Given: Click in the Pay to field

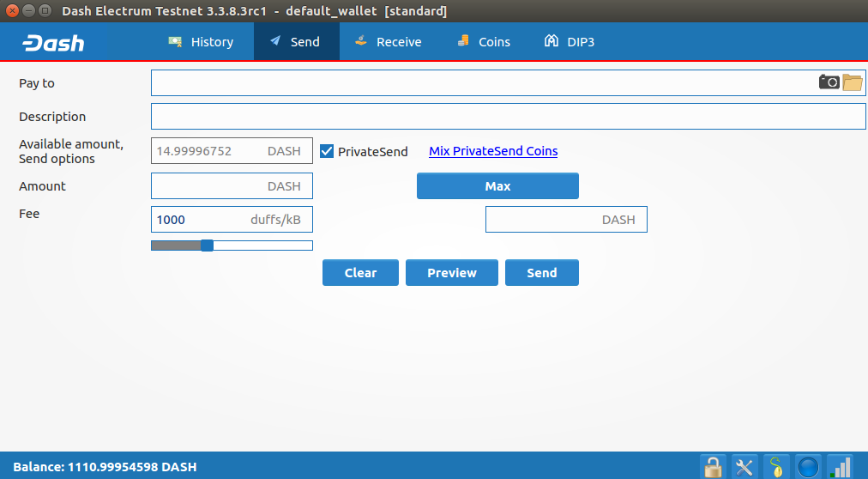Looking at the screenshot, I should (508, 82).
